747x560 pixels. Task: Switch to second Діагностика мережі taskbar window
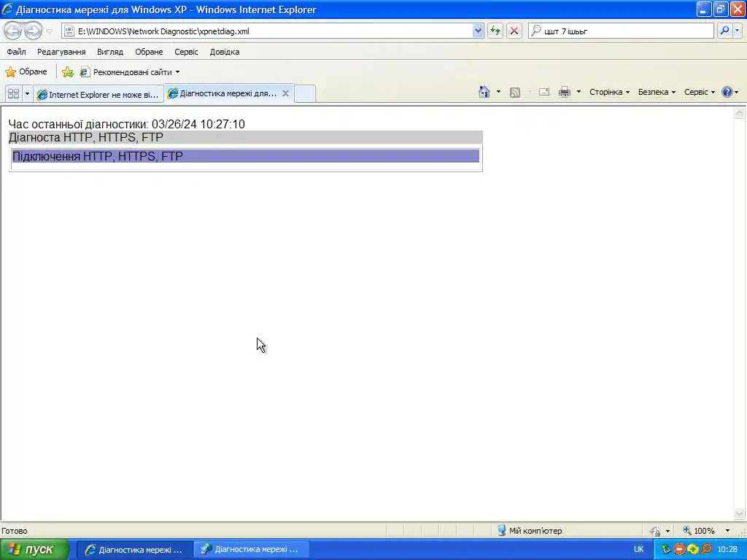(251, 550)
